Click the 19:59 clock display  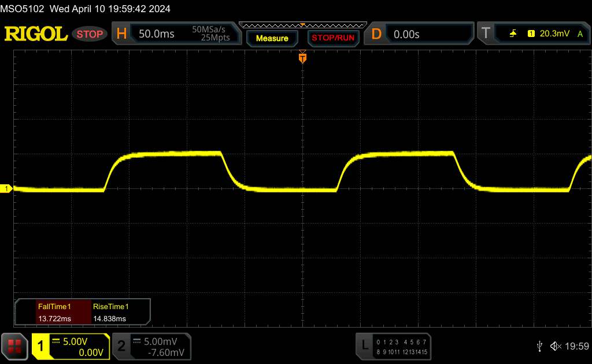(x=577, y=346)
